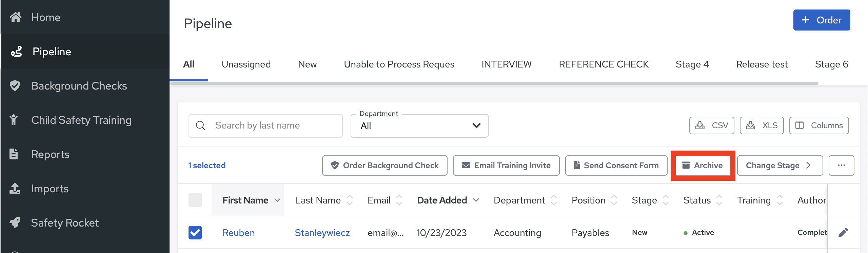
Task: Open the Columns chooser
Action: coord(819,125)
